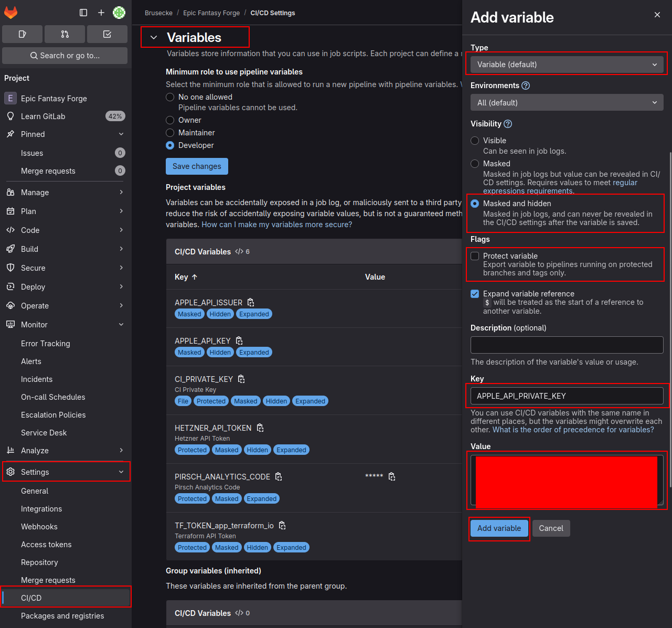Open Learn GitLab progress page
Image resolution: width=672 pixels, height=628 pixels.
tap(65, 116)
